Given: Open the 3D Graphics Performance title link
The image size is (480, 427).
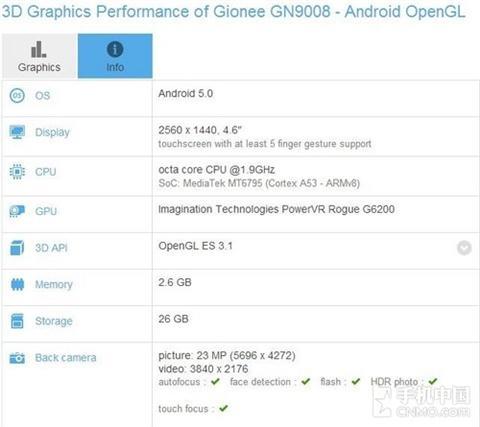Looking at the screenshot, I should pos(233,12).
